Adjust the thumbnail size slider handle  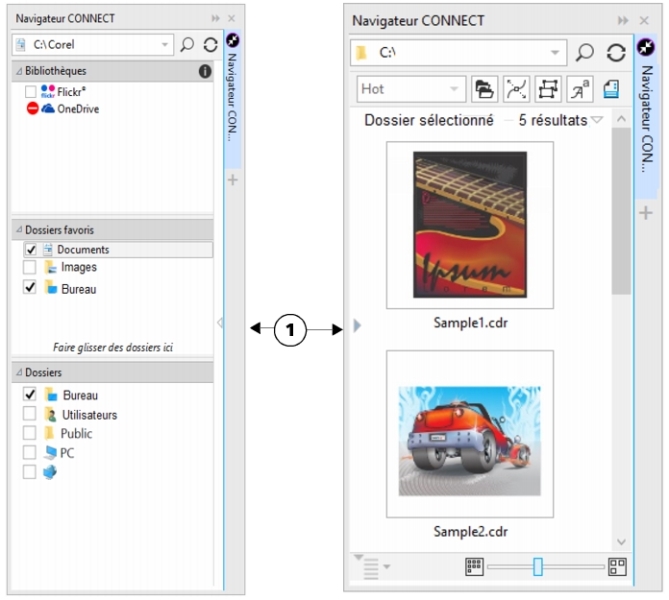coord(538,567)
